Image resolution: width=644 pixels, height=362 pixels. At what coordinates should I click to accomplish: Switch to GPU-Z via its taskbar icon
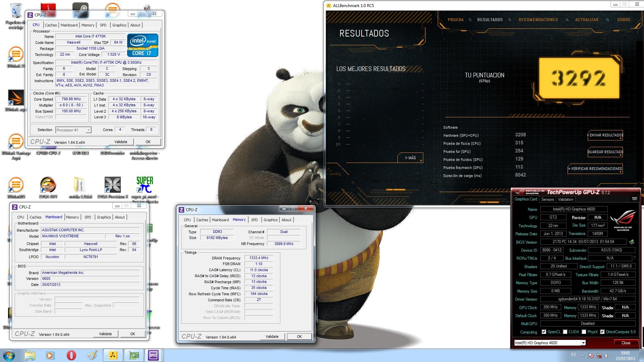point(133,355)
